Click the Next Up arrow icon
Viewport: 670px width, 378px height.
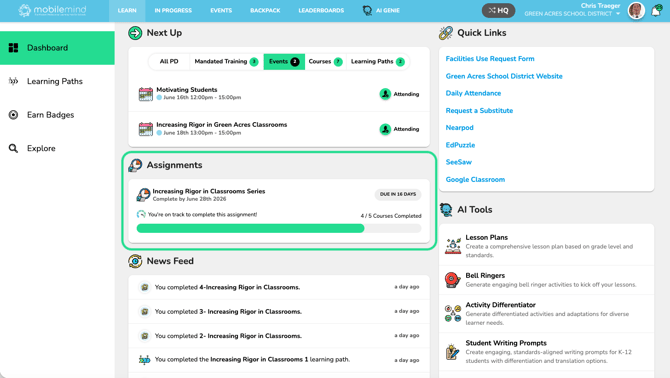[x=135, y=33]
